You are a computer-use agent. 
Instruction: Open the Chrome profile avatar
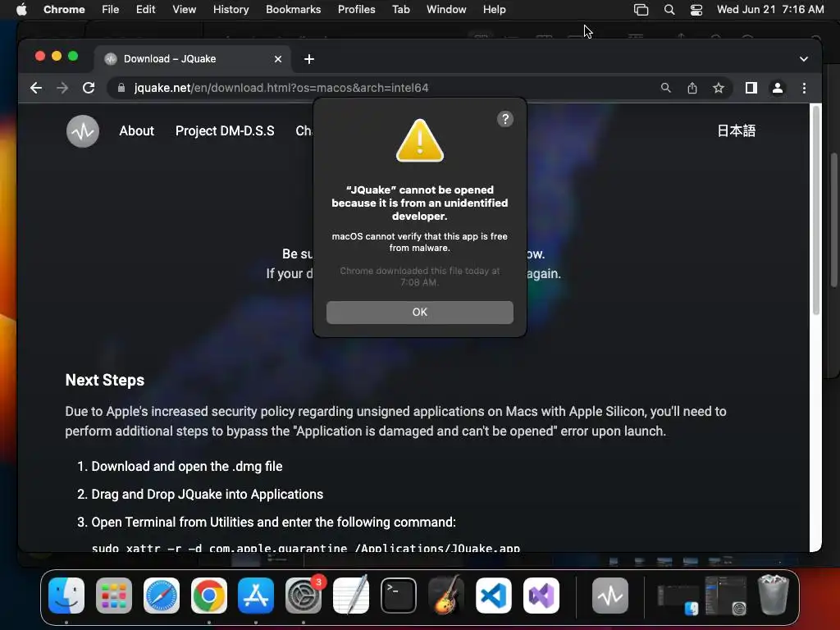pos(778,88)
